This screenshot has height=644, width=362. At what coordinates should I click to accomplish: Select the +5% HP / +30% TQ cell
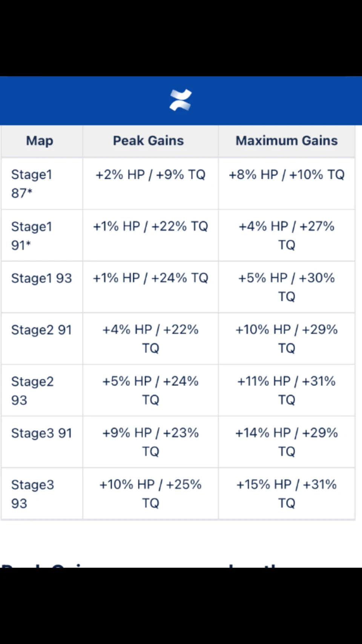[x=287, y=287]
